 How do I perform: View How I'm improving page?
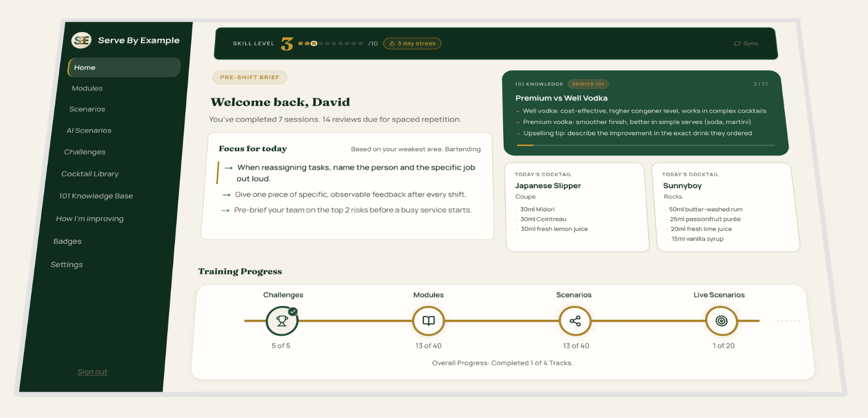[x=89, y=219]
